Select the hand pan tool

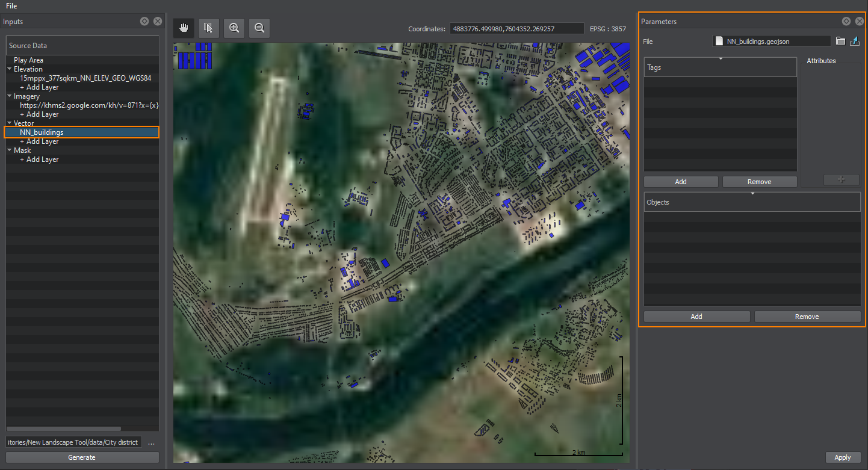click(184, 28)
